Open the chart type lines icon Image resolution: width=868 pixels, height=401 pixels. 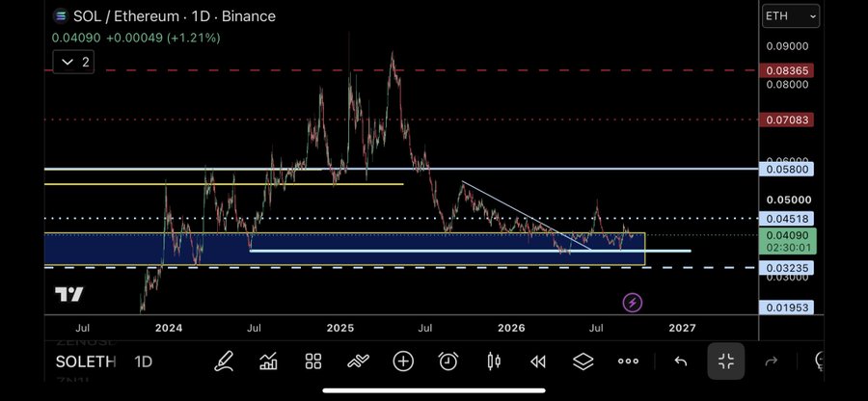coord(358,361)
